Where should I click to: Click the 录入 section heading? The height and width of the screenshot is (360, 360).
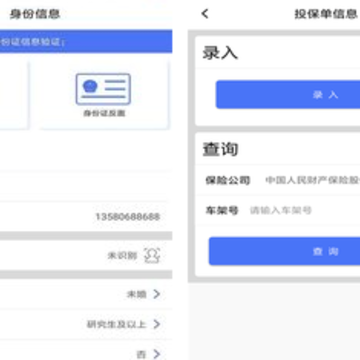point(220,53)
